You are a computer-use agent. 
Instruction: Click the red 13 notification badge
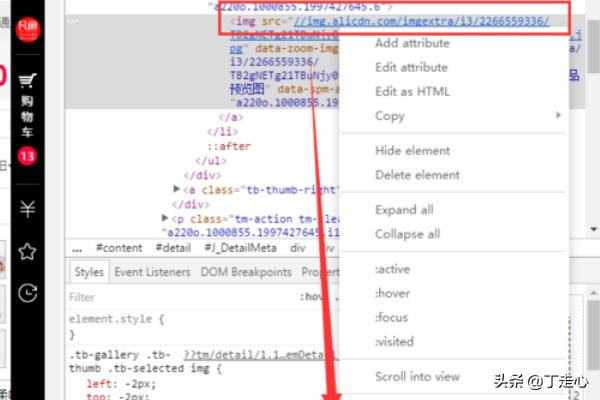tap(28, 156)
